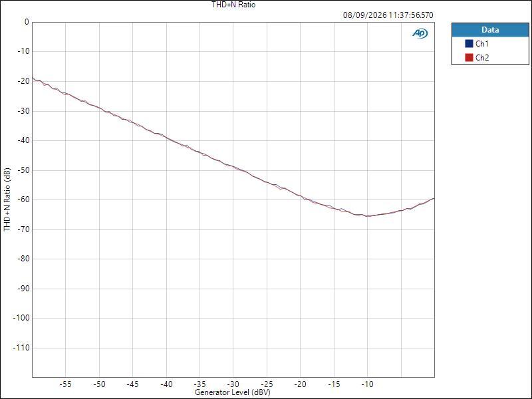
Task: Click the -50 x-axis tick label
Action: 99,384
